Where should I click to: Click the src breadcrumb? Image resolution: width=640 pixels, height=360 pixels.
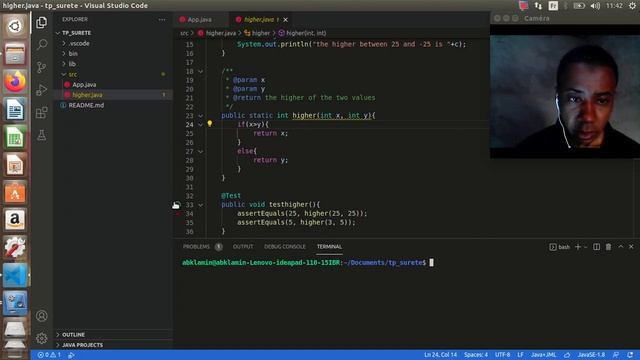[184, 33]
